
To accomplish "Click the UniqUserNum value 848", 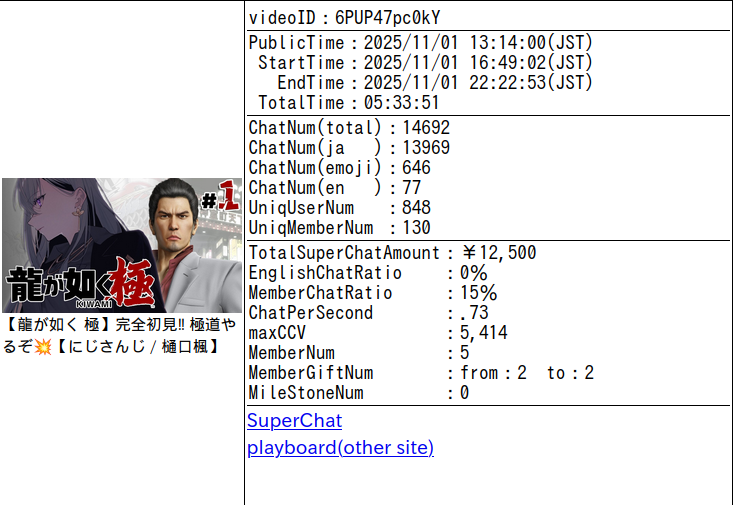I will pyautogui.click(x=416, y=208).
